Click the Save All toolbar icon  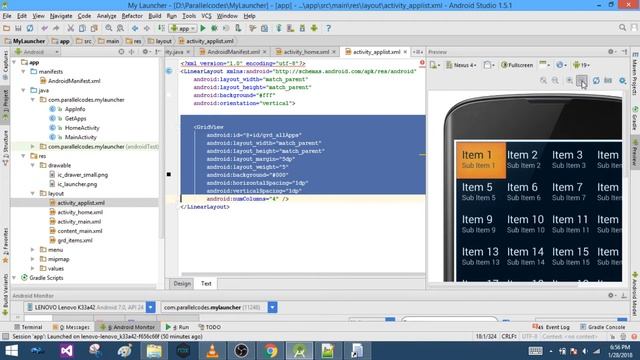click(18, 28)
